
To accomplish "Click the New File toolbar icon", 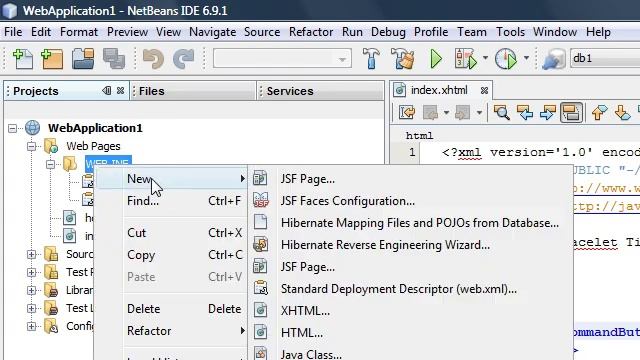I will point(22,59).
